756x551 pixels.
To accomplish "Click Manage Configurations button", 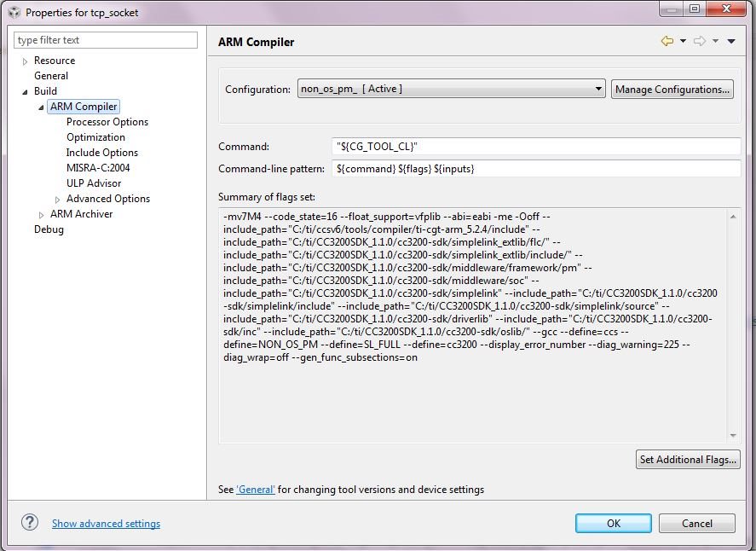I will tap(672, 90).
